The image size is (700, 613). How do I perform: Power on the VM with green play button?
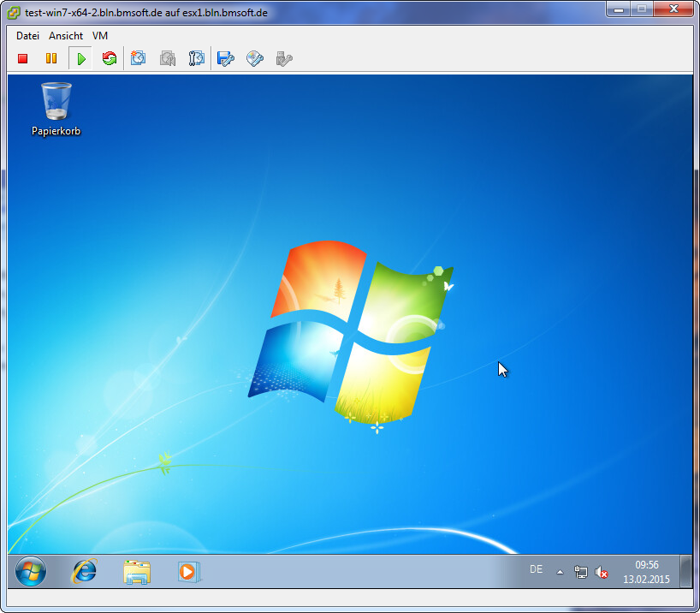[80, 58]
